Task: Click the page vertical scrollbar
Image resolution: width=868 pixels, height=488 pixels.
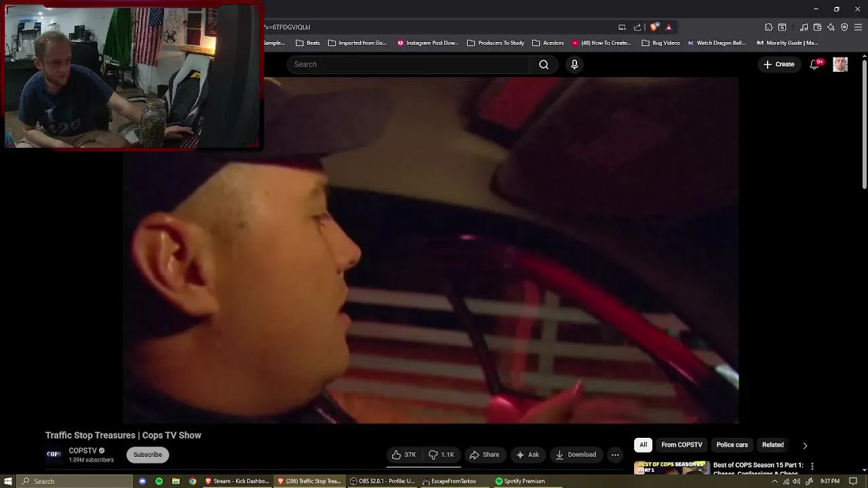Action: 864,124
